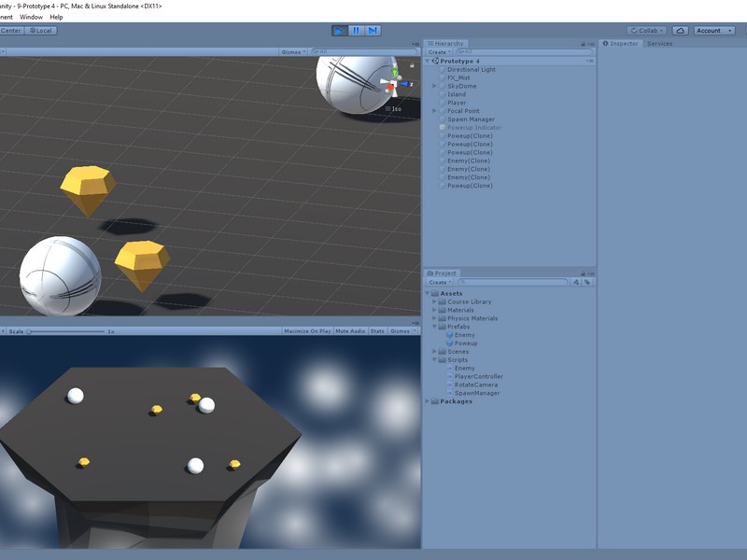Adjust the Game view Scale slider
Viewport: 747px width, 560px height.
tap(31, 331)
